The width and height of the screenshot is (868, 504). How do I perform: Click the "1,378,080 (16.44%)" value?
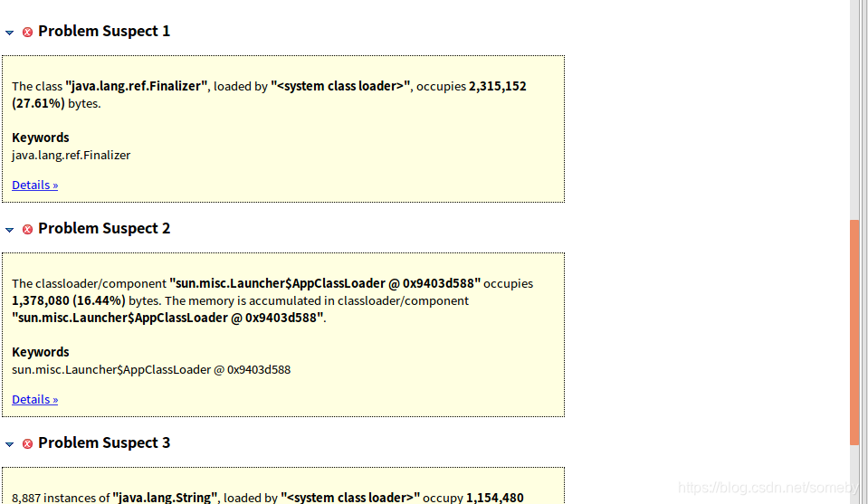point(69,300)
